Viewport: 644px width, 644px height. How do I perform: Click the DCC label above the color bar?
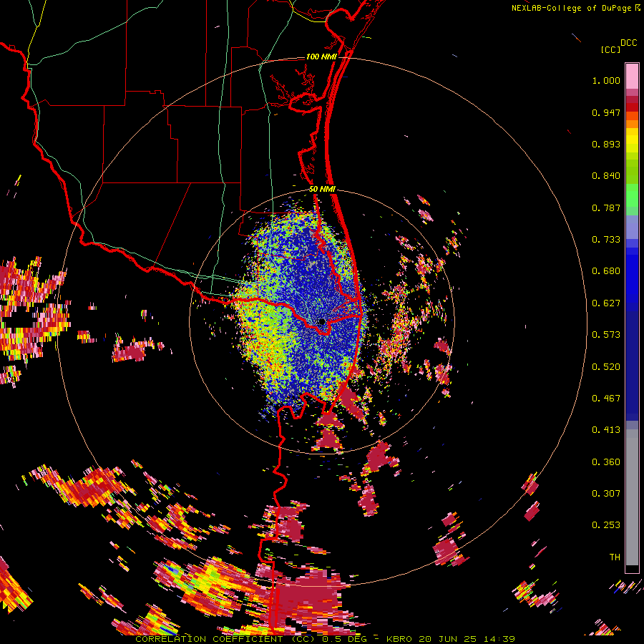[x=628, y=43]
